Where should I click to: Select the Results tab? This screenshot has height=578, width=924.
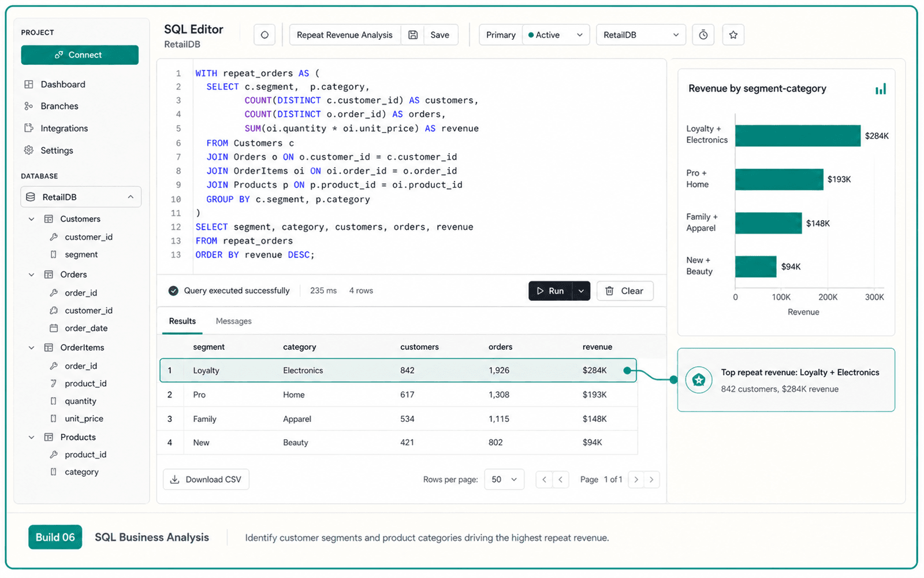coord(182,321)
